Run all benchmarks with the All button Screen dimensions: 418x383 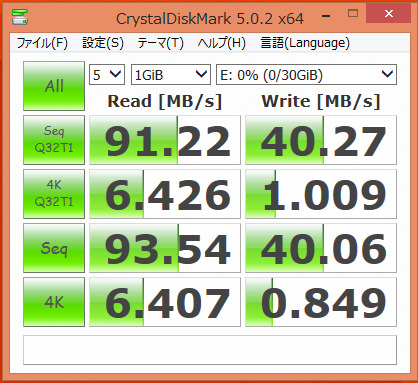(x=54, y=86)
